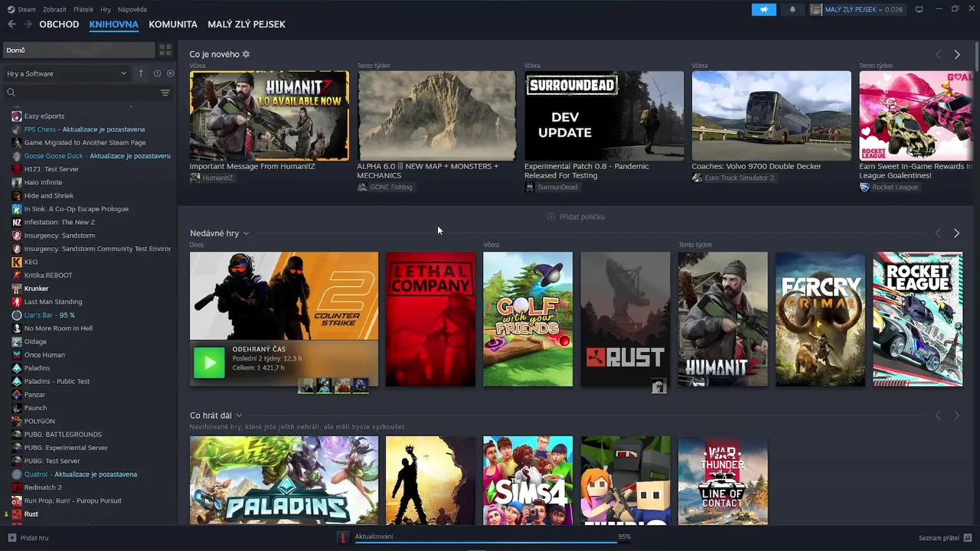Open the Přátelé menu
The height and width of the screenshot is (551, 980).
83,9
